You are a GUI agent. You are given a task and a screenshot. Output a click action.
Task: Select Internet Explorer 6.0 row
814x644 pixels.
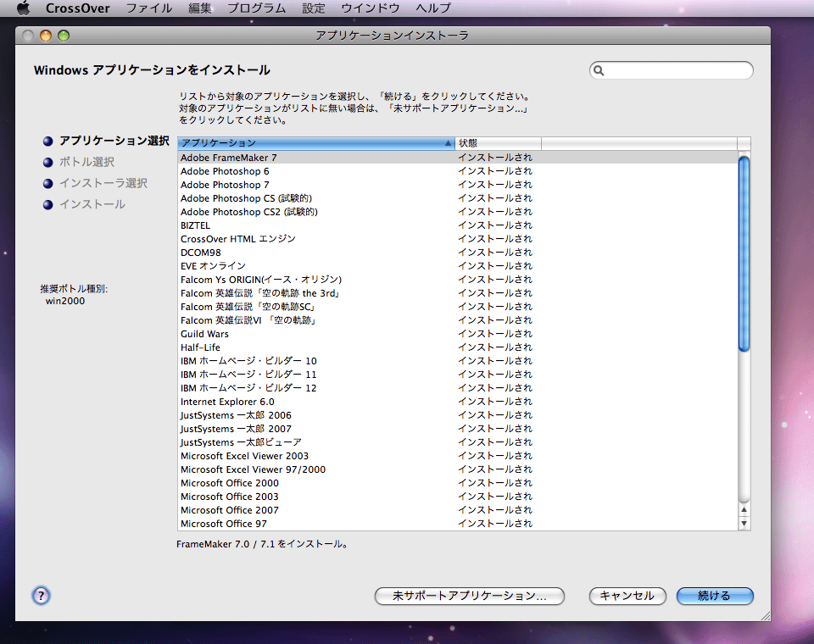coord(457,402)
